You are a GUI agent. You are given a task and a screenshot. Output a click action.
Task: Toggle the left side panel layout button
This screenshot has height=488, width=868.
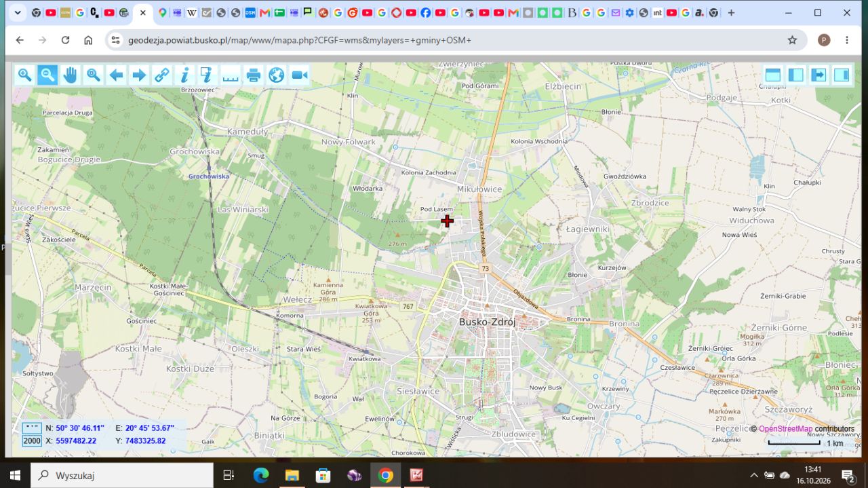click(x=796, y=75)
